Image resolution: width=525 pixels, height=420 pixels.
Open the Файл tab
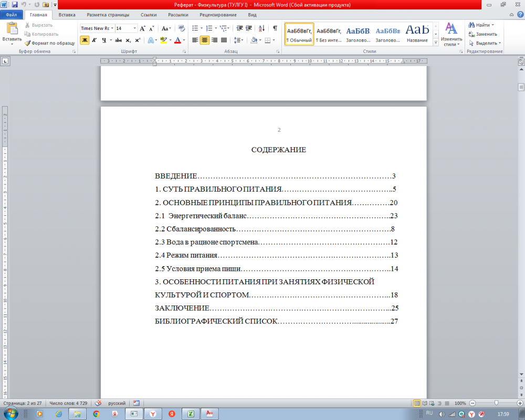[x=12, y=15]
